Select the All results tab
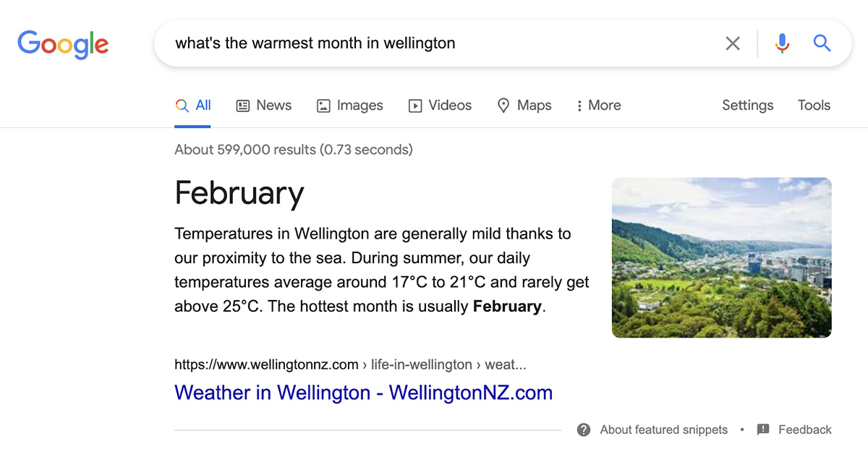868x457 pixels. pos(193,106)
